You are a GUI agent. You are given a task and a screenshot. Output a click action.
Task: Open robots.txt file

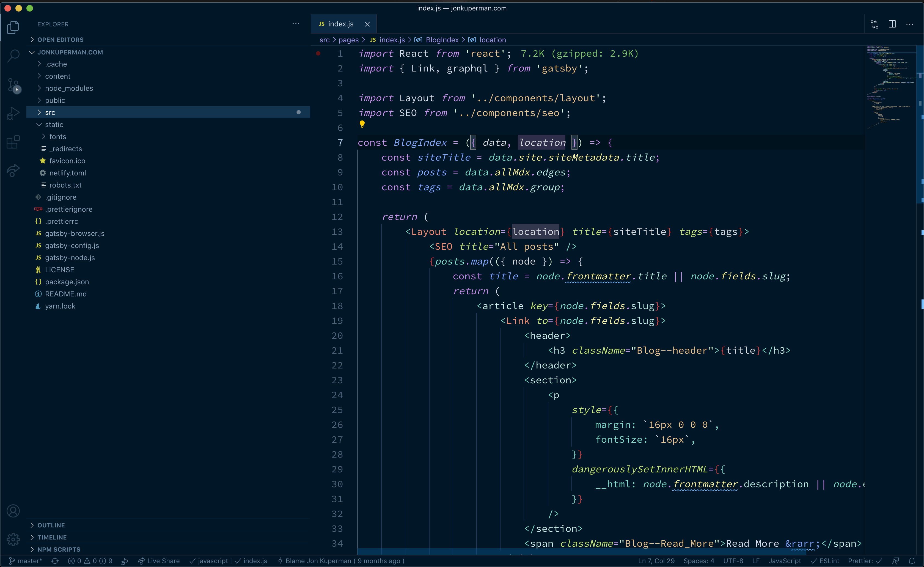168,185
